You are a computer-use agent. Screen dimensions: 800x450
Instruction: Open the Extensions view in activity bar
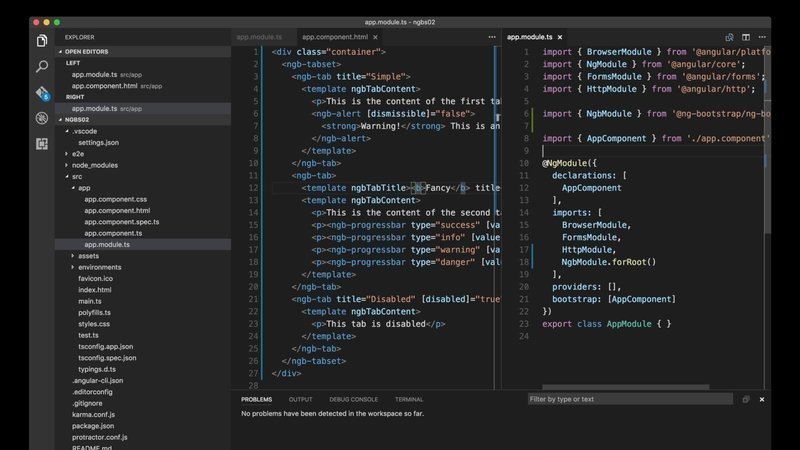(42, 144)
